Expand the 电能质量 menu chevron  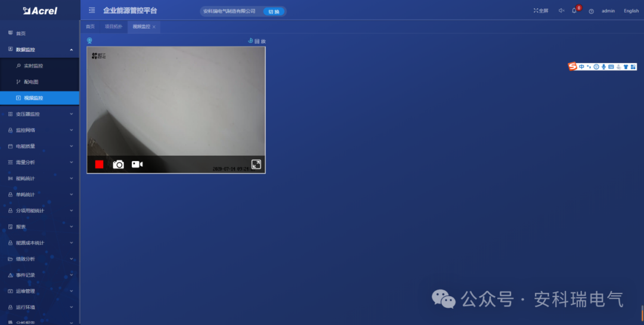pyautogui.click(x=72, y=146)
